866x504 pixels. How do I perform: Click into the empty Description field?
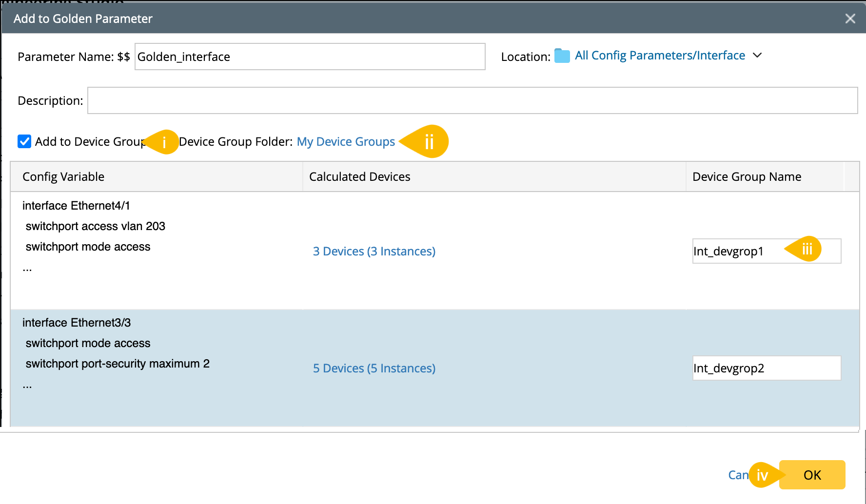(472, 100)
